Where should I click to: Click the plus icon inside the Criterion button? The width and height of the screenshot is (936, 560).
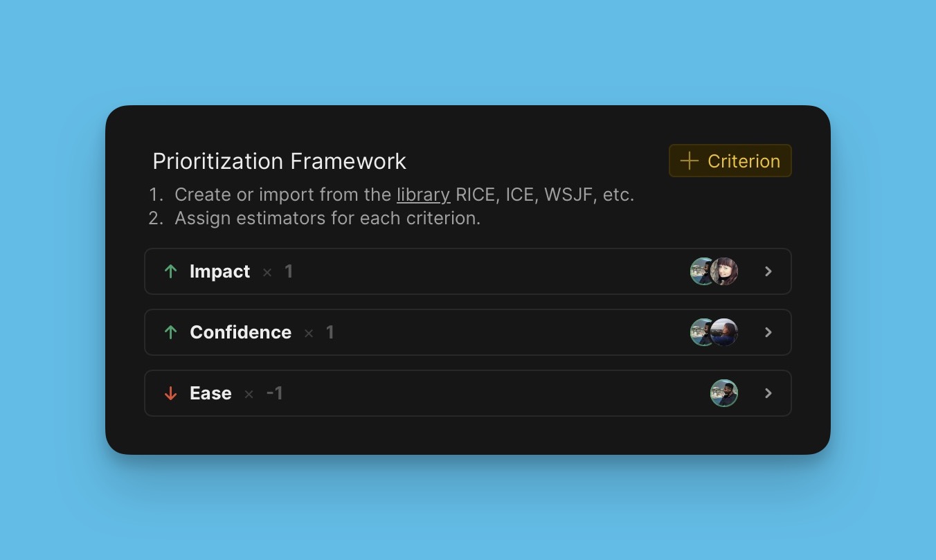coord(689,161)
